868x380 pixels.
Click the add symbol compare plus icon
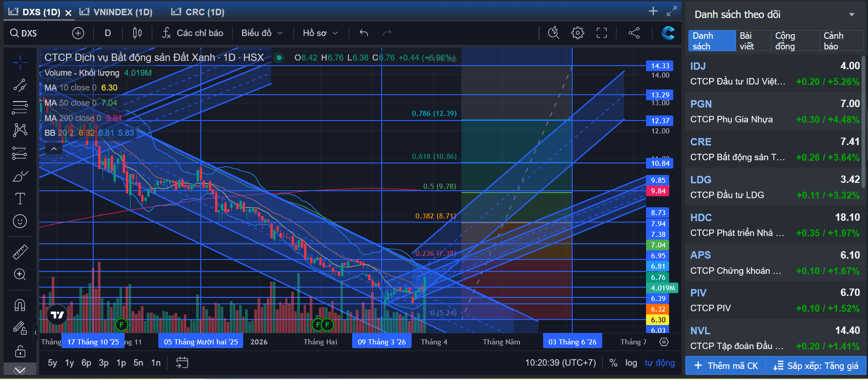point(78,33)
